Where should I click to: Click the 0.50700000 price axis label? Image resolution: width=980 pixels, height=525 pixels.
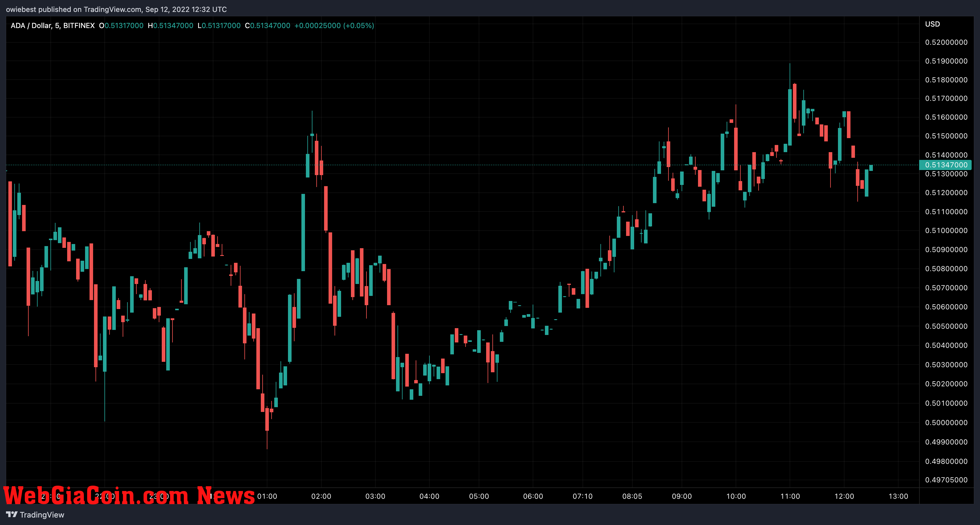click(x=946, y=288)
